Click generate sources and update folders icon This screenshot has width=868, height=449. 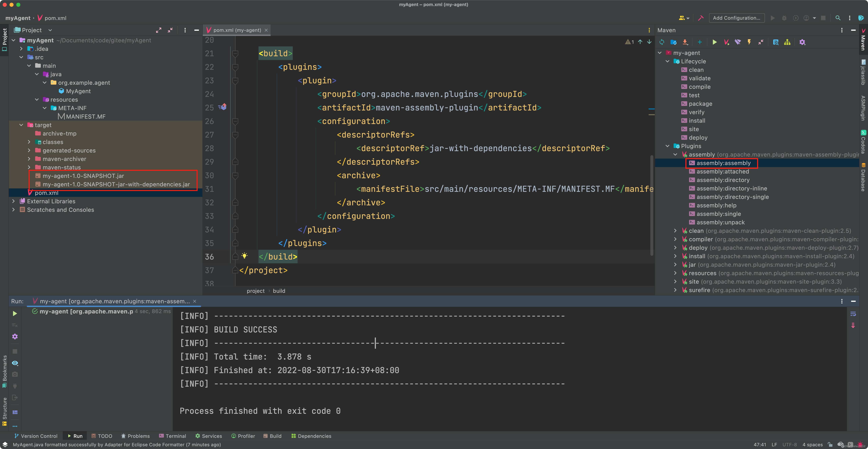pos(674,42)
